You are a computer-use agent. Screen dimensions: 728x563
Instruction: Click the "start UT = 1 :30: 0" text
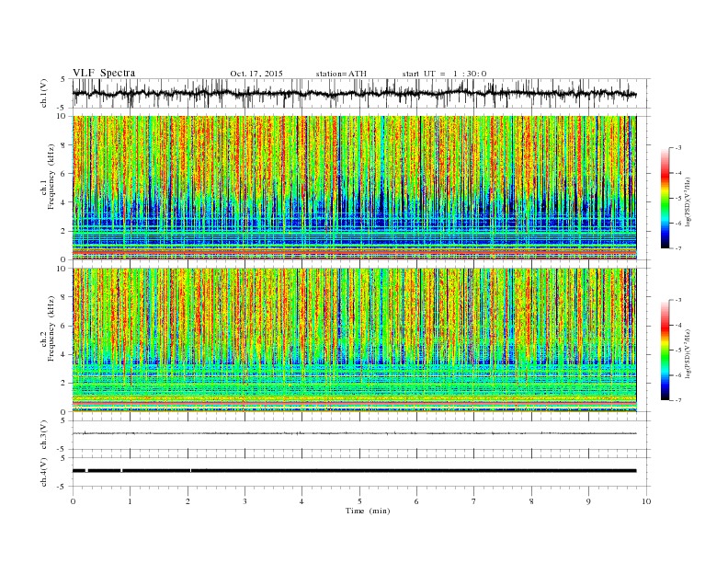444,74
